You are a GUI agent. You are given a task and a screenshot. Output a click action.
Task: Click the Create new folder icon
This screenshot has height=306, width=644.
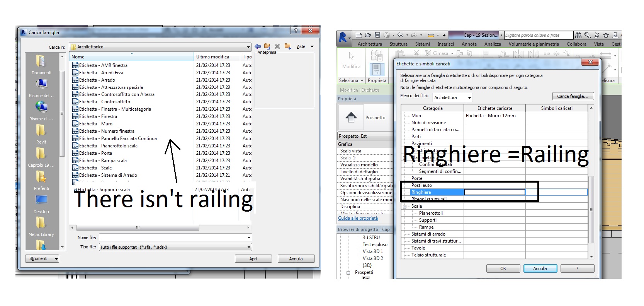tap(287, 46)
